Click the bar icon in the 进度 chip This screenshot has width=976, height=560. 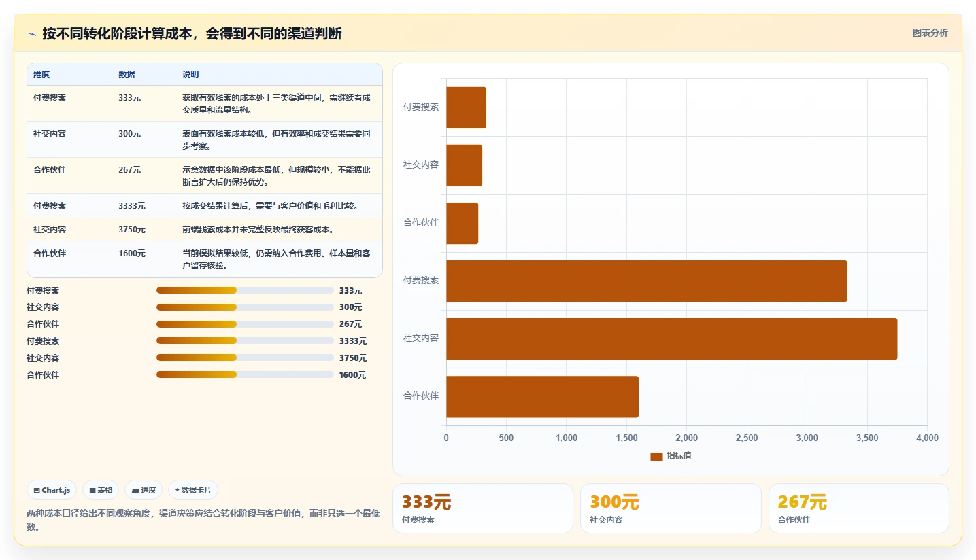point(135,490)
